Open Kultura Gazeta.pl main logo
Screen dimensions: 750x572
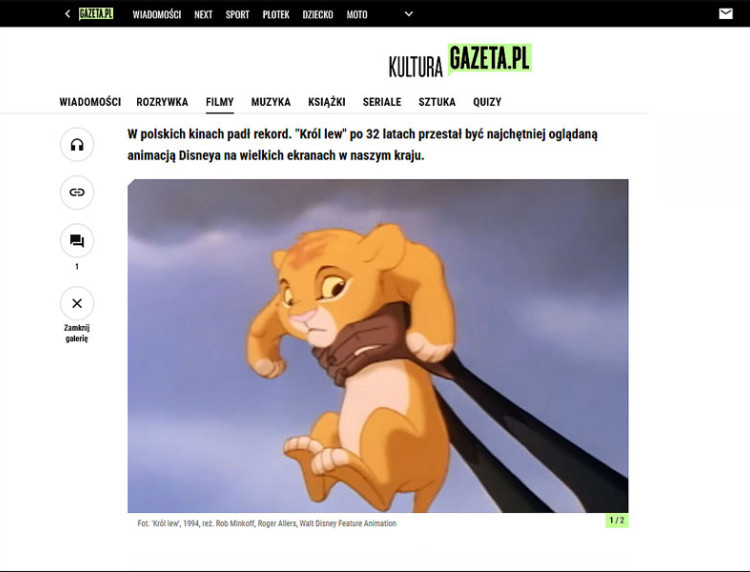460,61
